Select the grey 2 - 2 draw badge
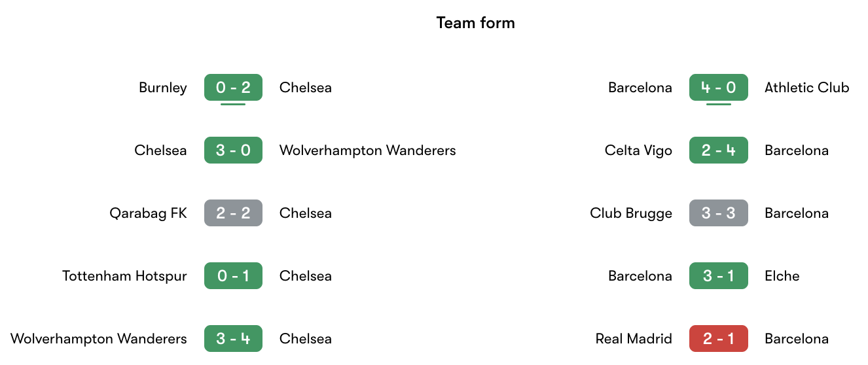 [x=233, y=213]
